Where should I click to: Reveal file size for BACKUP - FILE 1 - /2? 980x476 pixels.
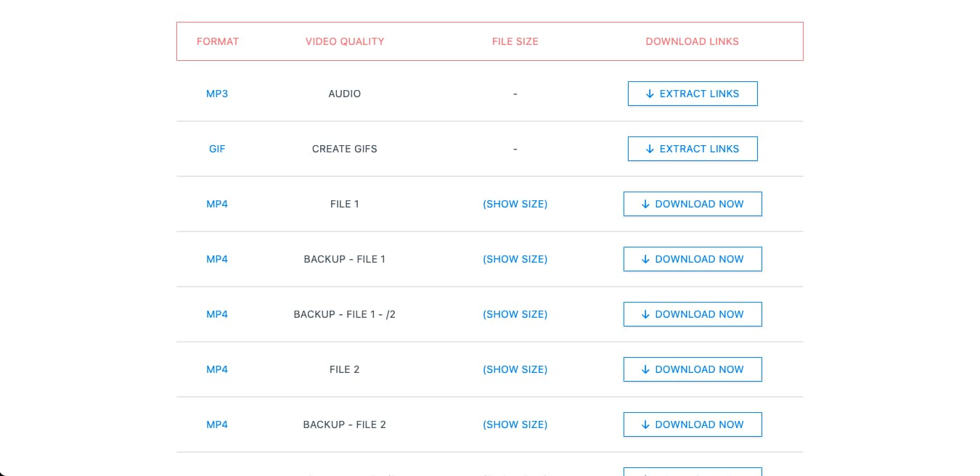click(515, 314)
